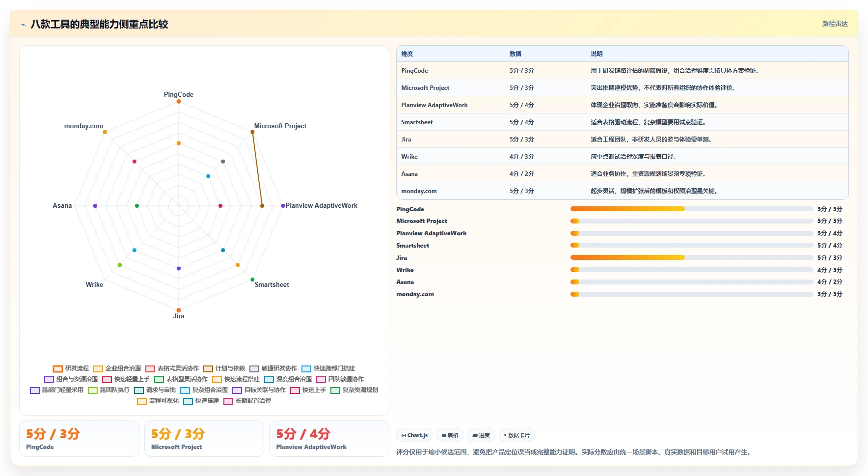Toggle the 长期配置治理 legend entry

click(247, 401)
